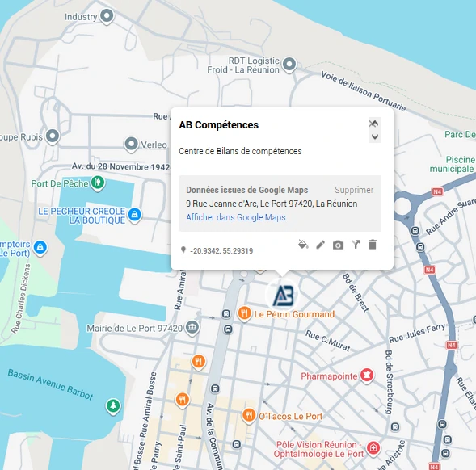Click the Port De Pêche marker
Screen dimensions: 476x470
(98, 183)
